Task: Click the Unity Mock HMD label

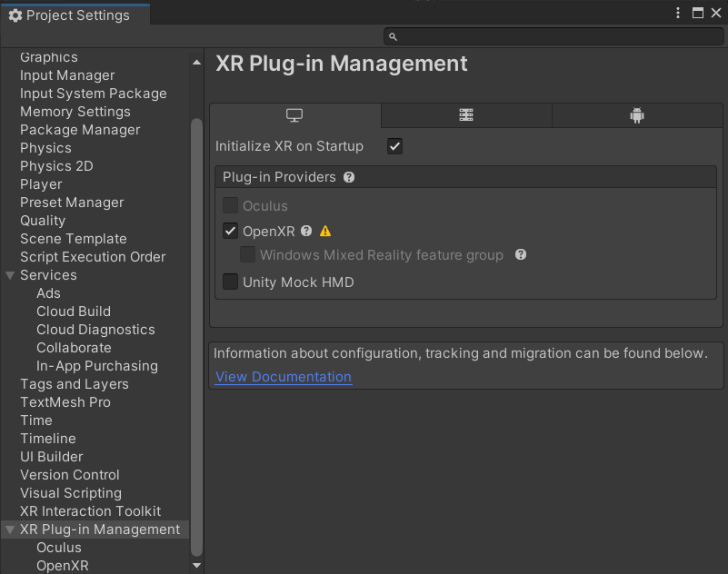Action: pyautogui.click(x=298, y=282)
